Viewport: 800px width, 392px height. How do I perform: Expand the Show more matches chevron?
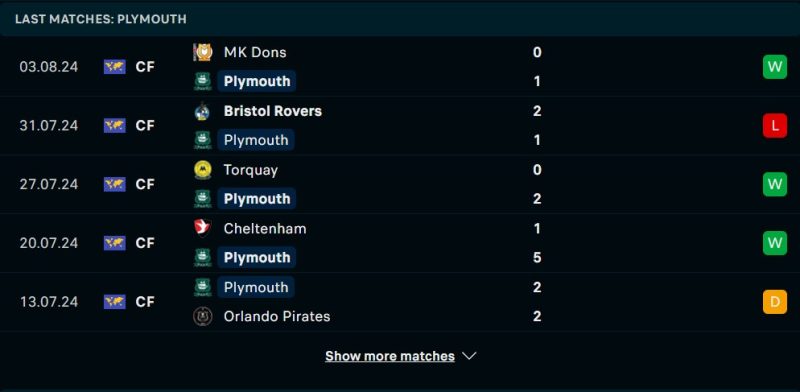click(x=469, y=356)
